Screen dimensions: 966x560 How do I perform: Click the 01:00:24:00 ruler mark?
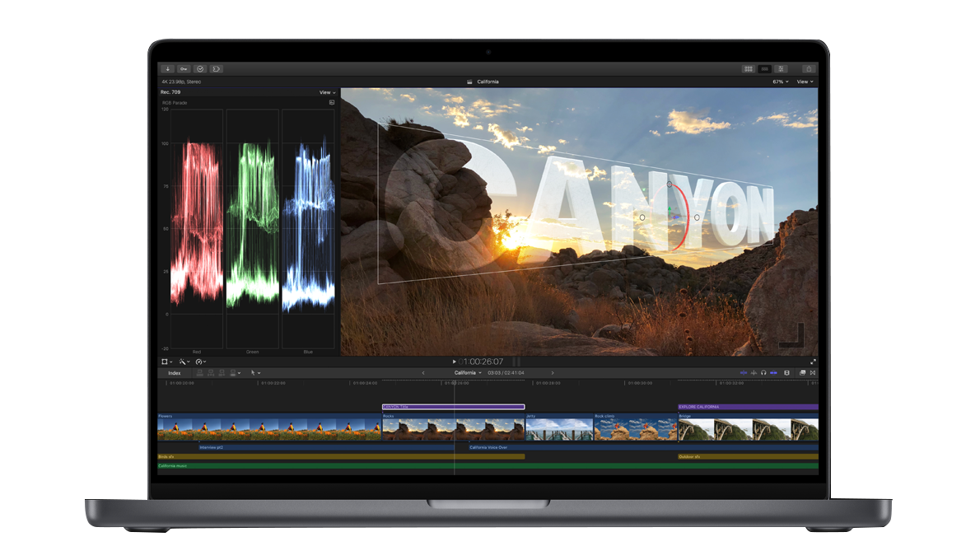tap(365, 383)
